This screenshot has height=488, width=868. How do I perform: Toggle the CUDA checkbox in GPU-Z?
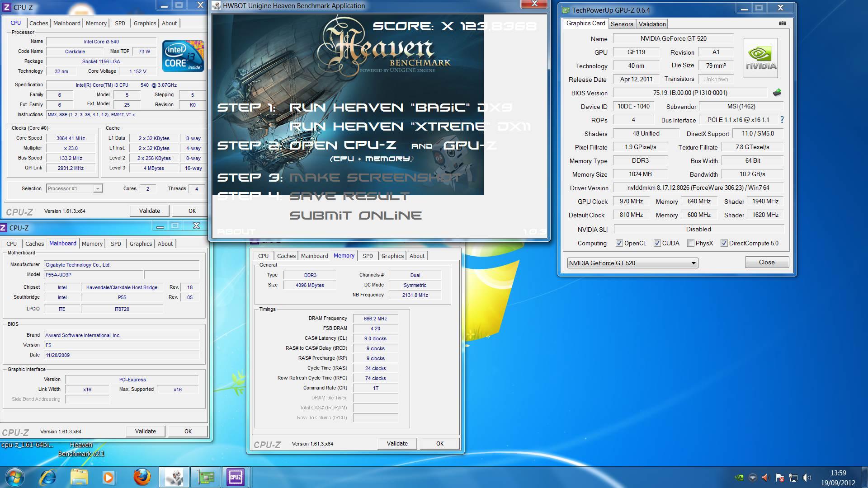tap(657, 243)
